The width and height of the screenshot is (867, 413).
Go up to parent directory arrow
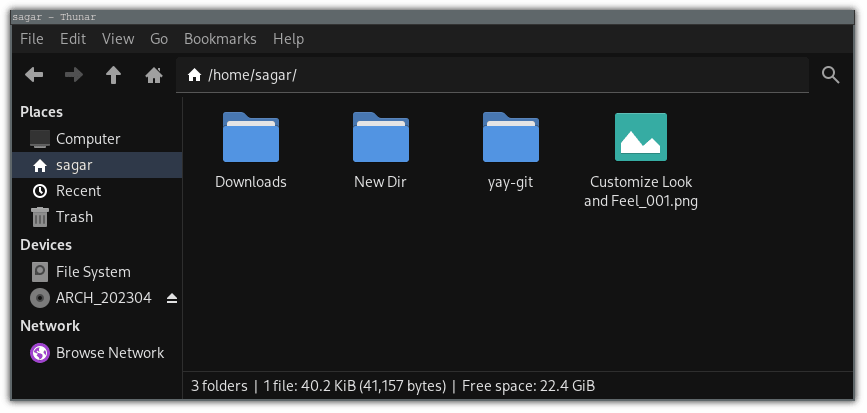(113, 75)
